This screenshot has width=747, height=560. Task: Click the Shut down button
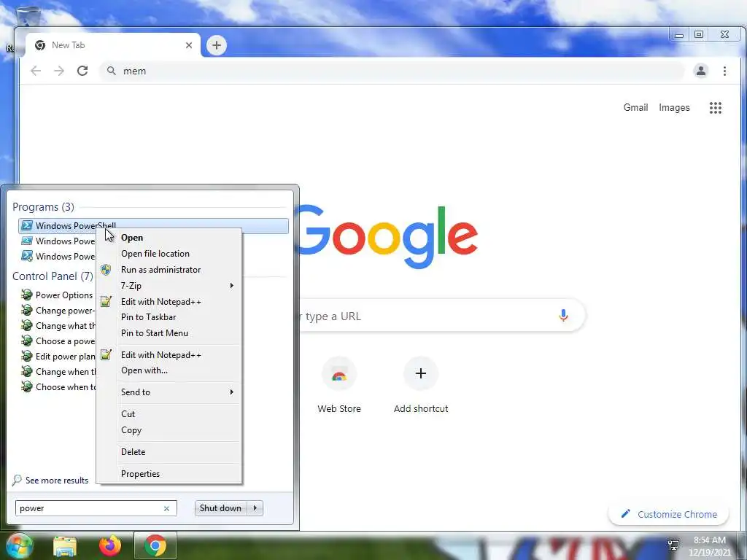(x=221, y=508)
